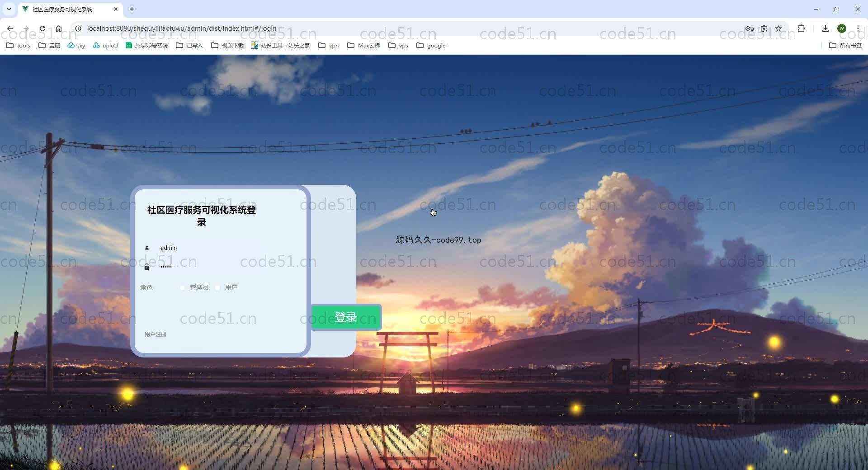Open the Chrome three-dot menu
Viewport: 868px width, 470px height.
pos(858,28)
